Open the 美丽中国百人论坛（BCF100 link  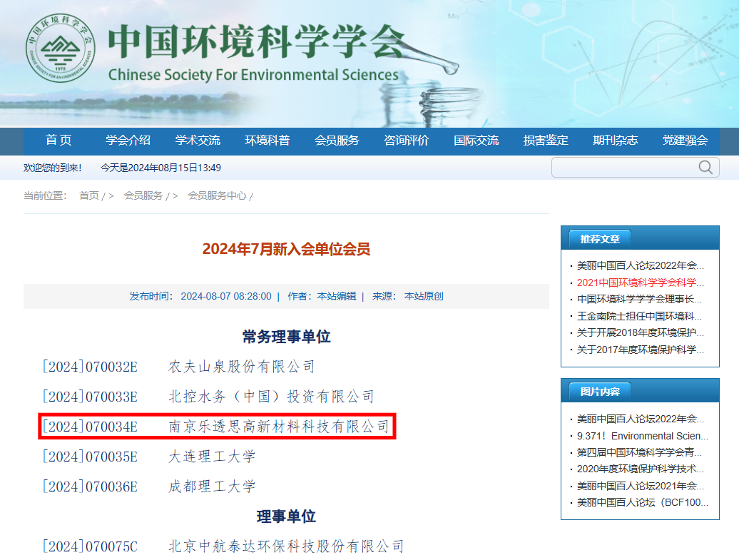pyautogui.click(x=643, y=502)
